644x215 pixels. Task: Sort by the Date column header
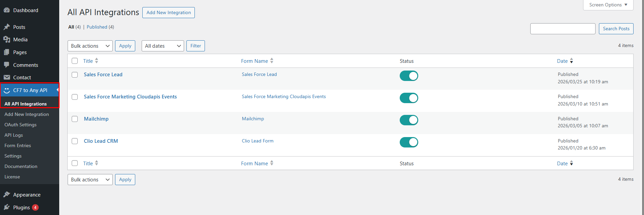(562, 61)
